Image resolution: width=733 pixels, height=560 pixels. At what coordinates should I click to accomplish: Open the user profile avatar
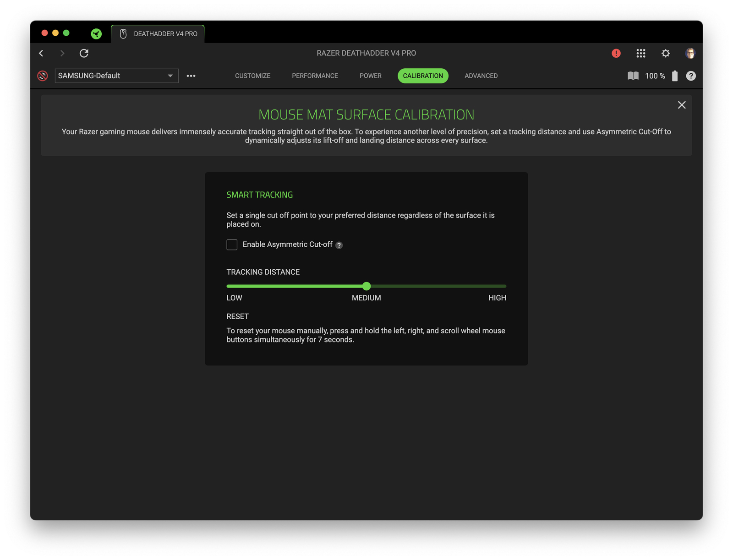(690, 53)
